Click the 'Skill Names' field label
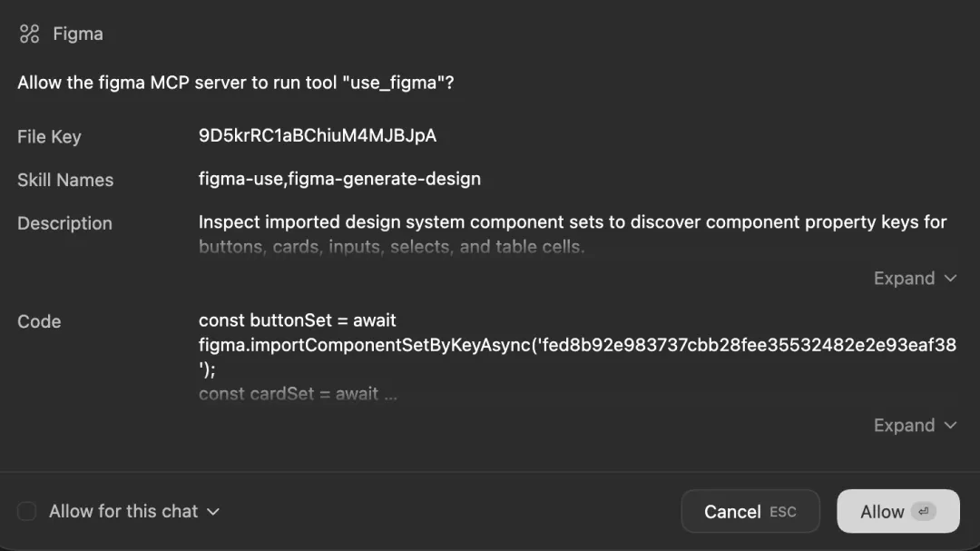This screenshot has width=980, height=551. [x=65, y=180]
